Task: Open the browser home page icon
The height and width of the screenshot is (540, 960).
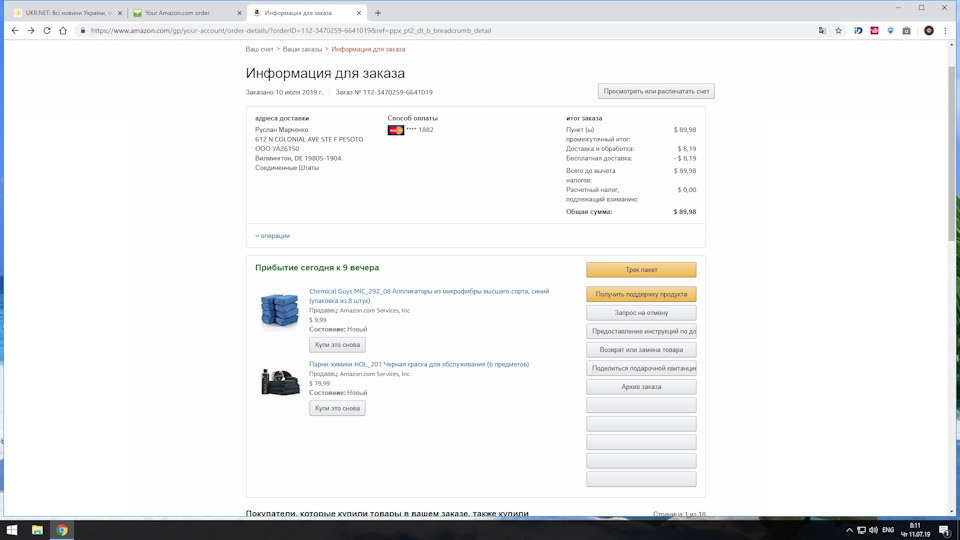Action: tap(62, 31)
